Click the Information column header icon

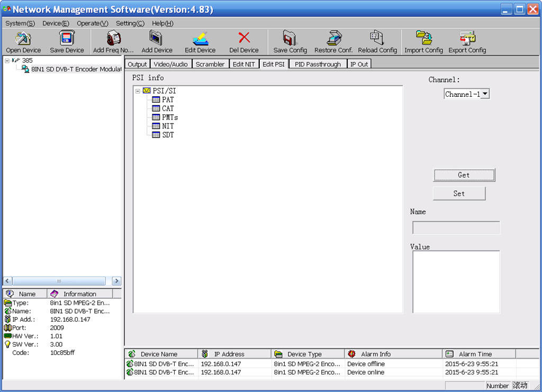tap(55, 294)
